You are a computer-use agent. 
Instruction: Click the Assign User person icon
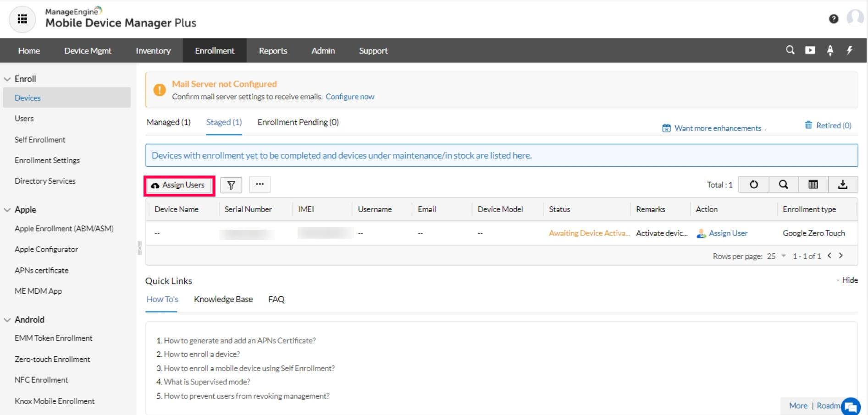pos(701,234)
